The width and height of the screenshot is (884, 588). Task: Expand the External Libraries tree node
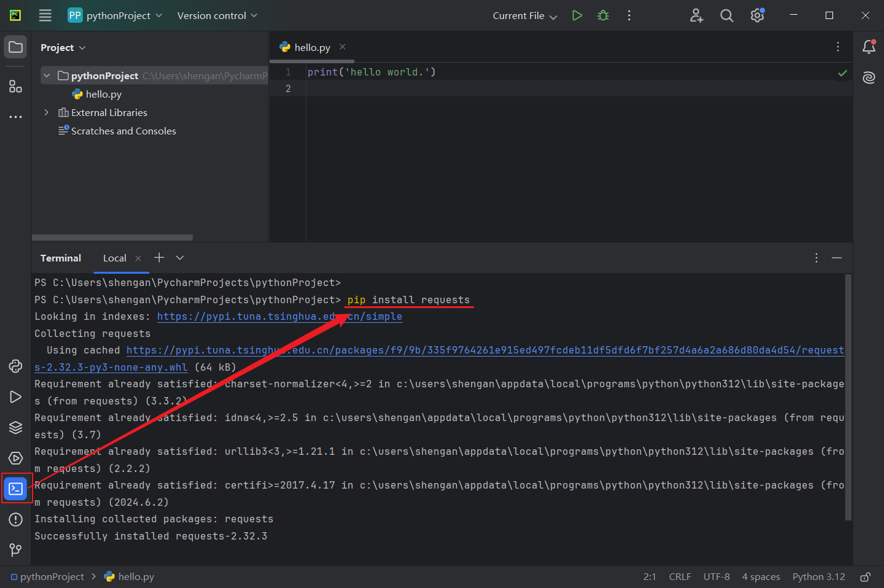(46, 112)
